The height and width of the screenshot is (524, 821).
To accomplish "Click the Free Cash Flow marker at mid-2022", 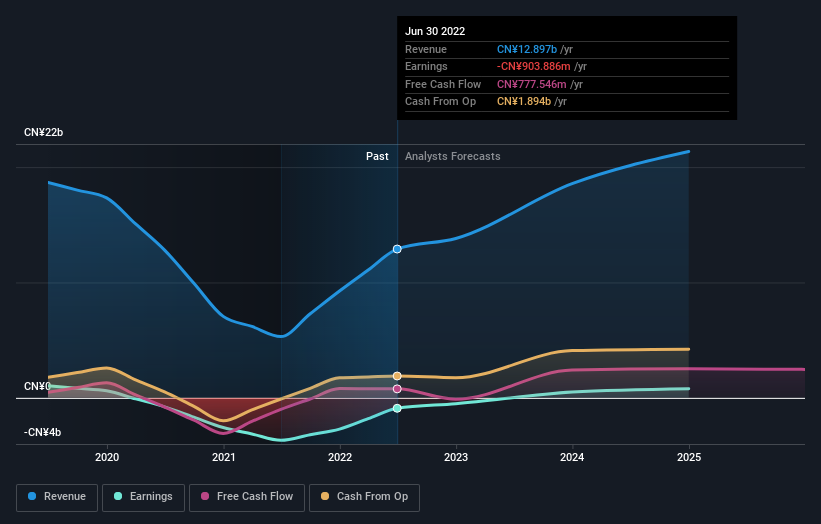I will pos(397,389).
